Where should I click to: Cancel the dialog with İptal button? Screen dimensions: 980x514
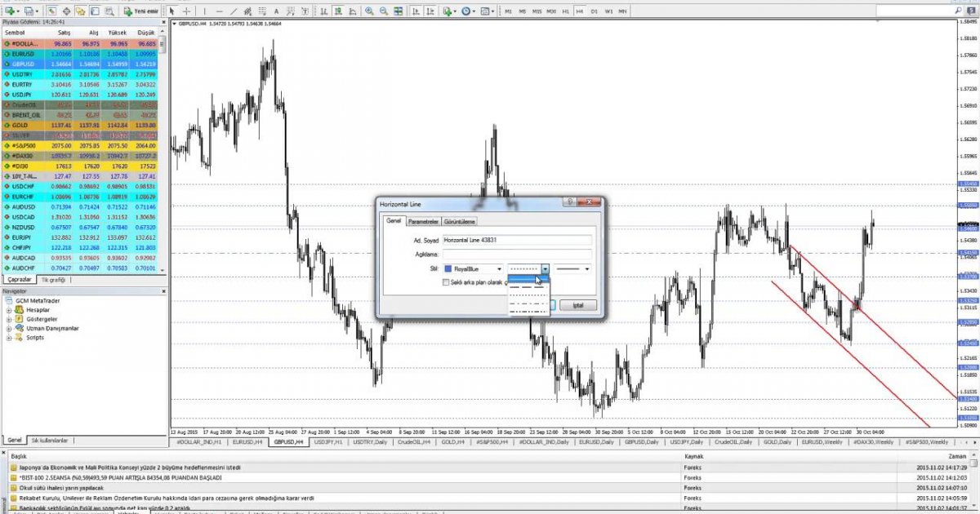(577, 305)
